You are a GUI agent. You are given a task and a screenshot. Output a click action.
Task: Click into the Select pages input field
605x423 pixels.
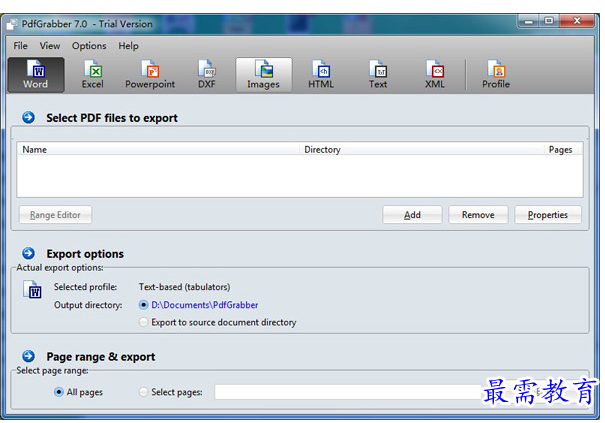(347, 392)
